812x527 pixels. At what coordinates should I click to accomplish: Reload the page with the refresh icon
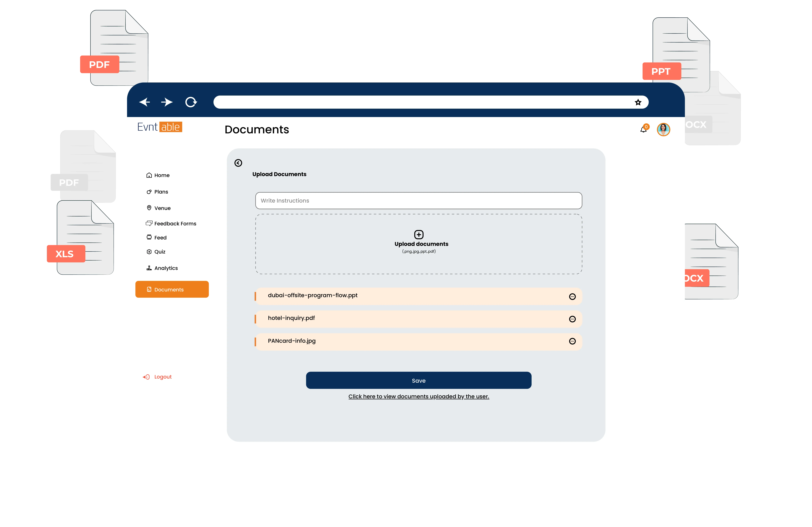point(191,102)
